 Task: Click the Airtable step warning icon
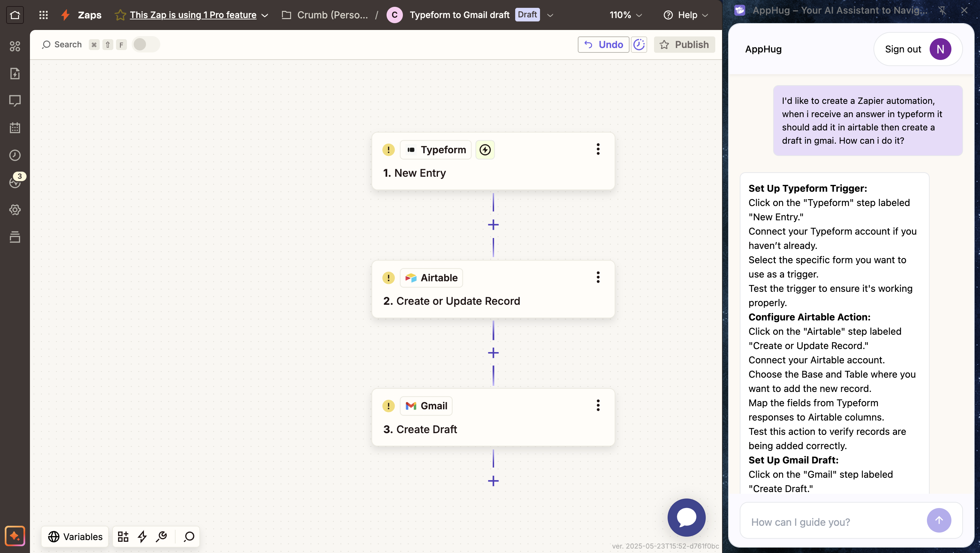[x=388, y=278]
